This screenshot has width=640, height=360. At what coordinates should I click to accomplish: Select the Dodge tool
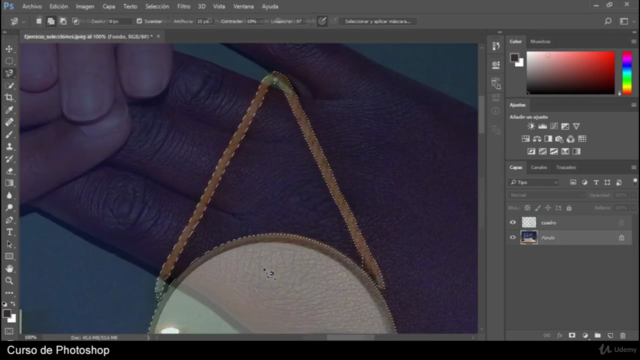(x=9, y=208)
